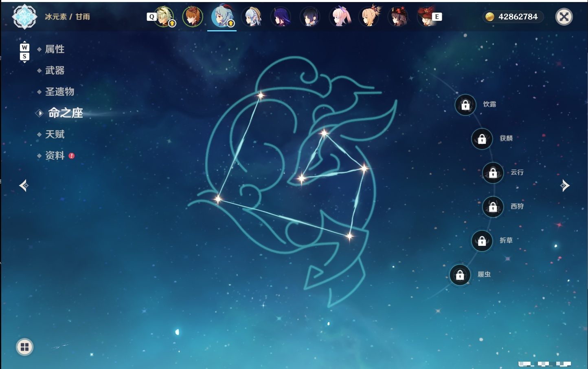Open the 折草 locked constellation node
Viewport: 588px width, 369px height.
click(x=482, y=241)
